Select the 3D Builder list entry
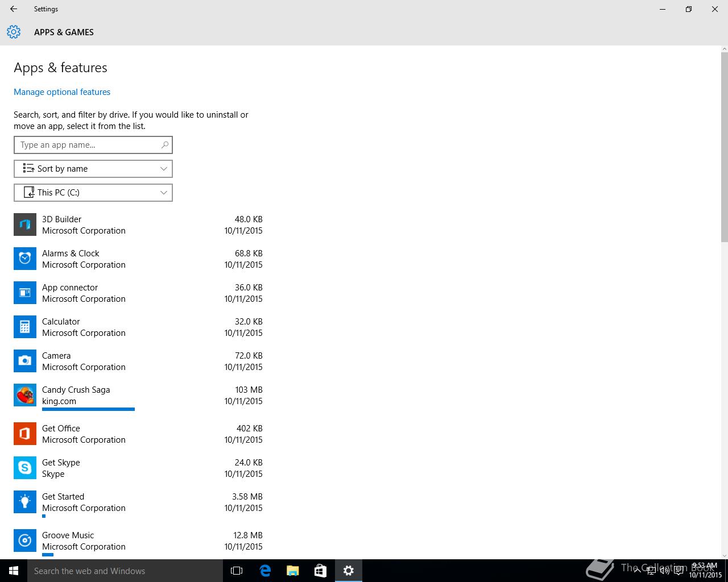 click(138, 225)
